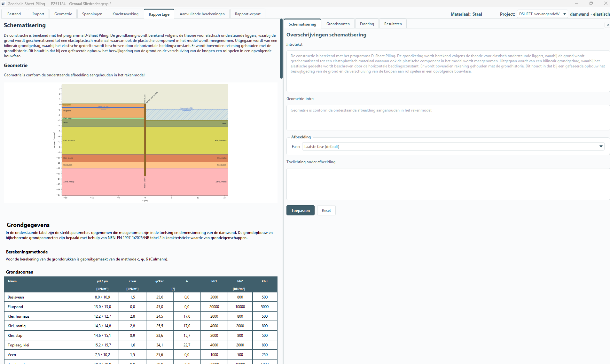The height and width of the screenshot is (364, 610).
Task: Click the Fase dropdown arrow
Action: pos(601,147)
